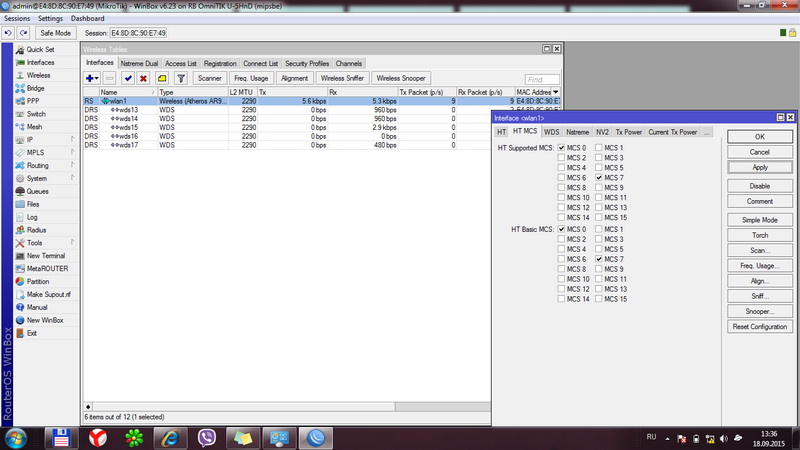
Task: Open Manual from the sidebar
Action: pyautogui.click(x=37, y=307)
